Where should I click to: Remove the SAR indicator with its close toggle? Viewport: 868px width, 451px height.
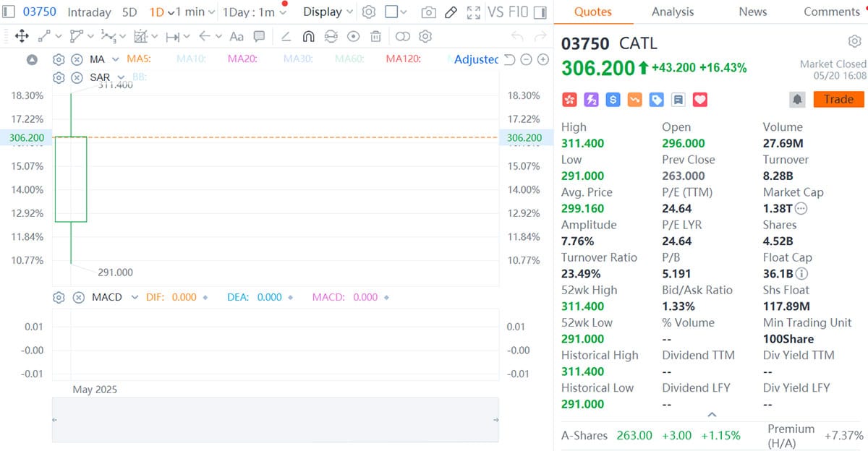78,77
